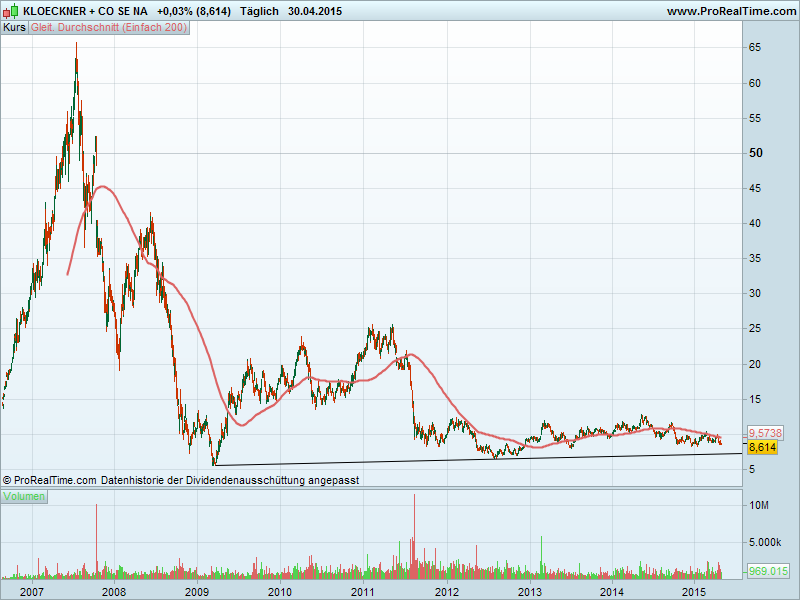
Task: Click the Täglich timeframe label
Action: pos(259,11)
